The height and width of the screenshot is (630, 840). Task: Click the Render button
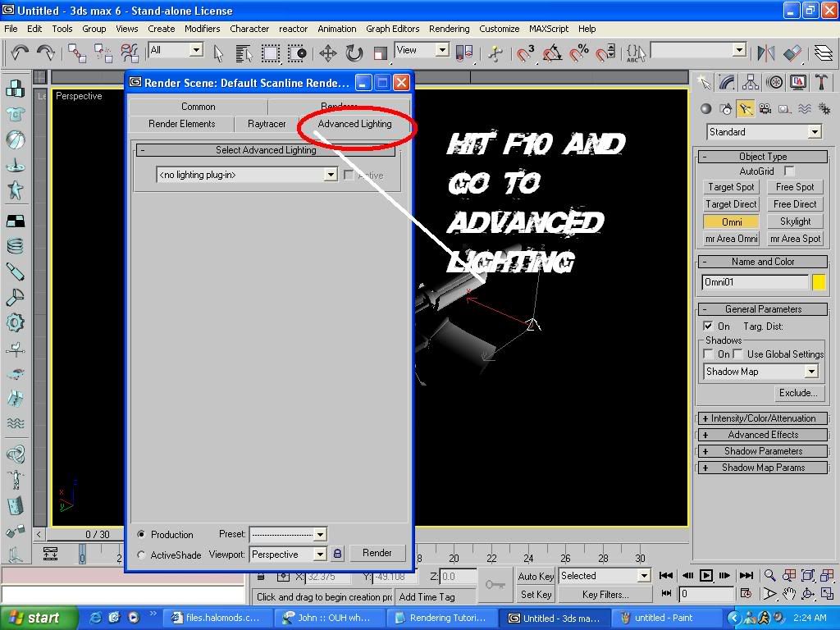(x=377, y=553)
